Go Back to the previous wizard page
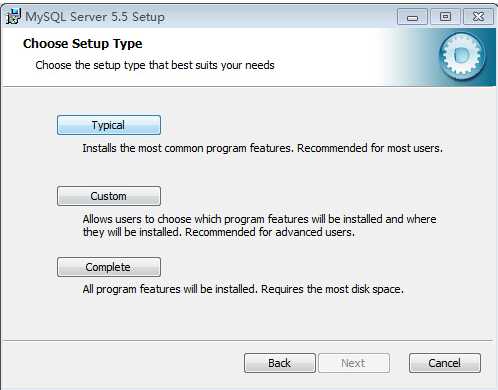 (x=280, y=363)
